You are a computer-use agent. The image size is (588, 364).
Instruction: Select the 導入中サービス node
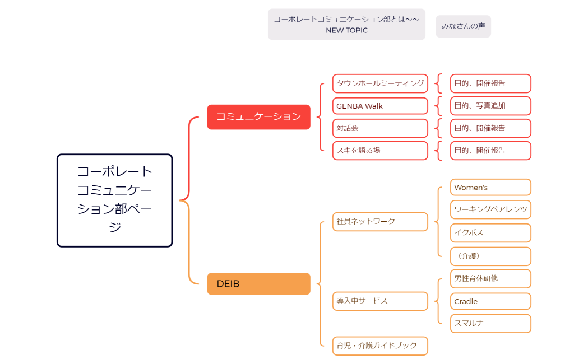click(379, 301)
